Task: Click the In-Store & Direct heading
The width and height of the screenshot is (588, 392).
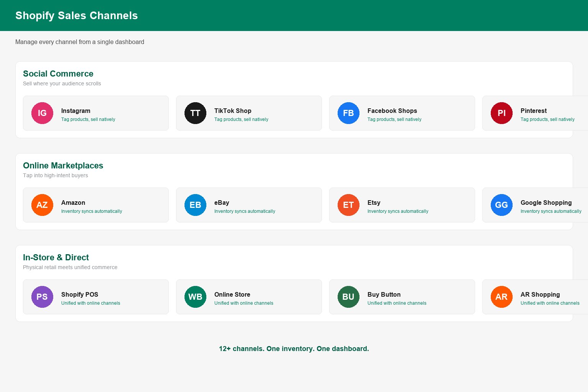Action: [x=56, y=257]
